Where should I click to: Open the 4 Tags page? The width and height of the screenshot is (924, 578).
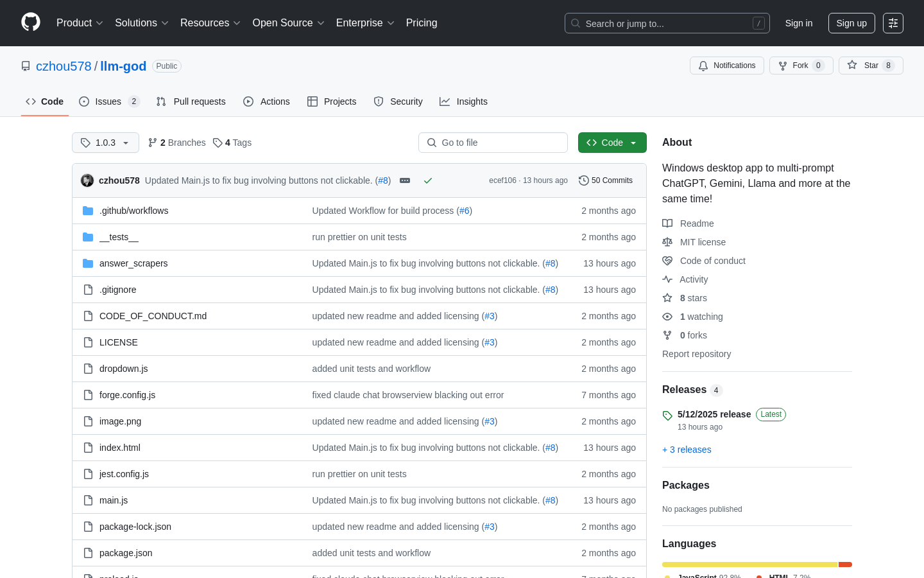[232, 143]
